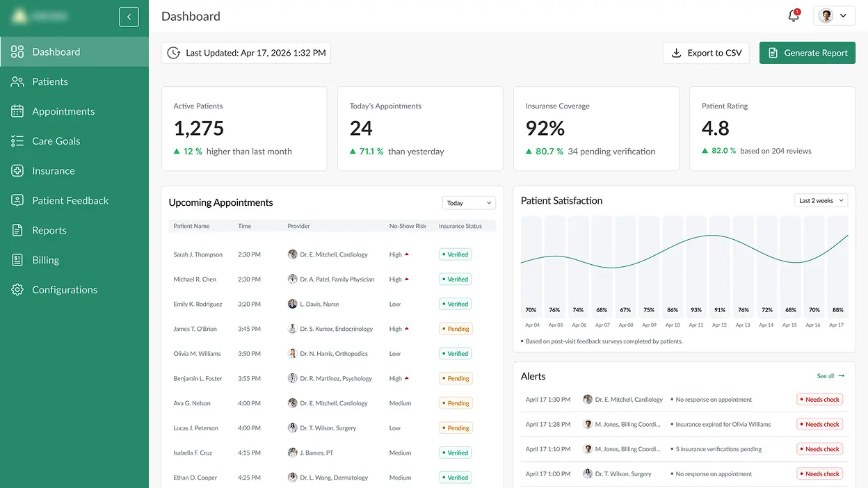Viewport: 868px width, 488px height.
Task: Click the Active Patients value 1,275
Action: click(199, 129)
